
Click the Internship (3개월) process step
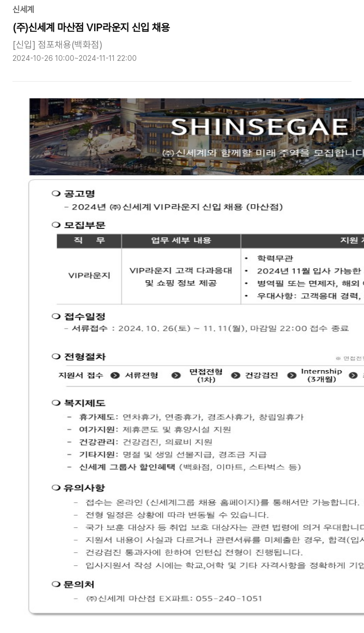(321, 376)
